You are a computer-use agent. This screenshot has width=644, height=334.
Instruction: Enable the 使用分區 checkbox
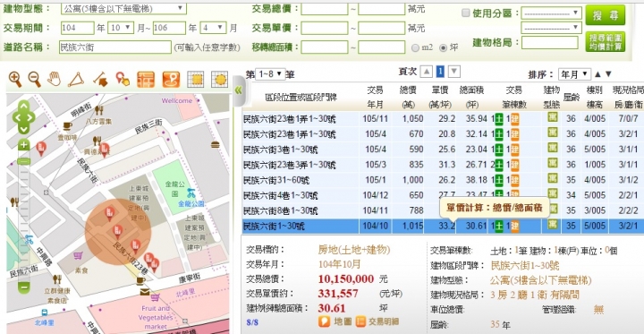coord(465,13)
